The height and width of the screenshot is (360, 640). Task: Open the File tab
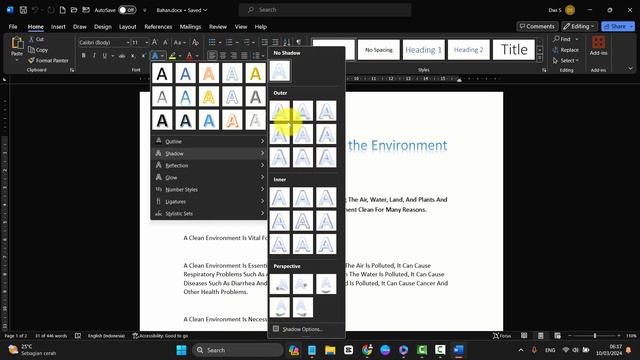pos(13,27)
